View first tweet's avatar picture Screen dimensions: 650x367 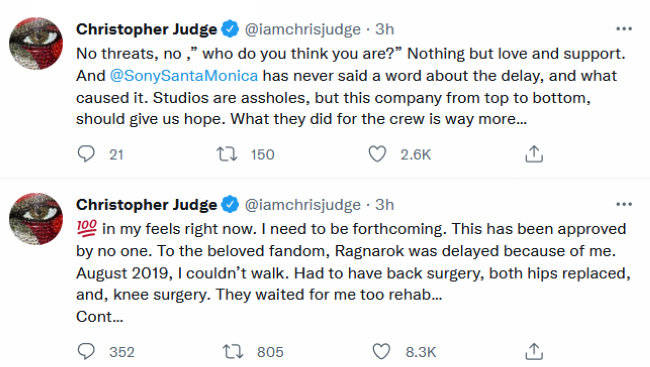pos(36,43)
